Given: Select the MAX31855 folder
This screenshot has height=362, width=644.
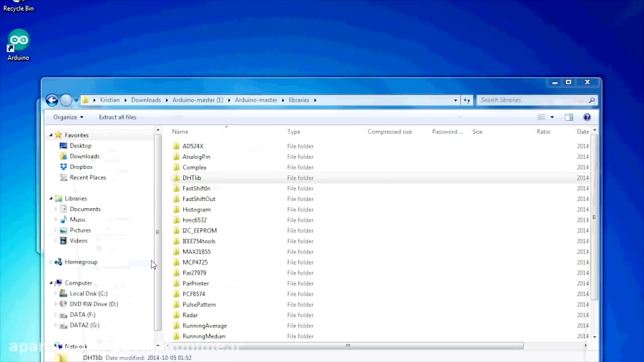Looking at the screenshot, I should (x=196, y=252).
